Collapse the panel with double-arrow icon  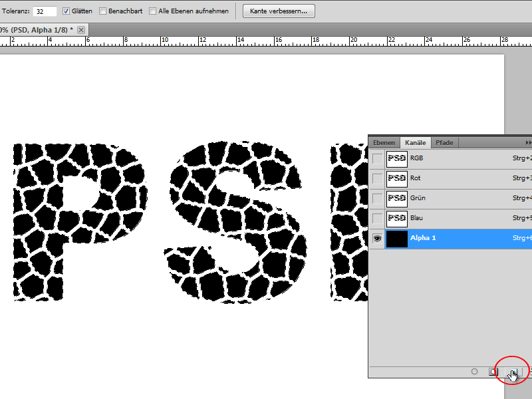[x=528, y=142]
